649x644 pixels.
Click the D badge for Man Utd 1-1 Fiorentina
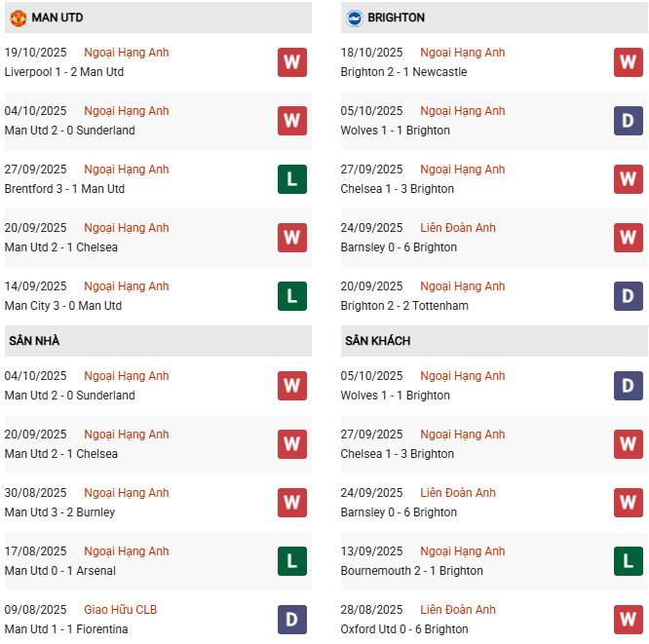click(x=291, y=620)
